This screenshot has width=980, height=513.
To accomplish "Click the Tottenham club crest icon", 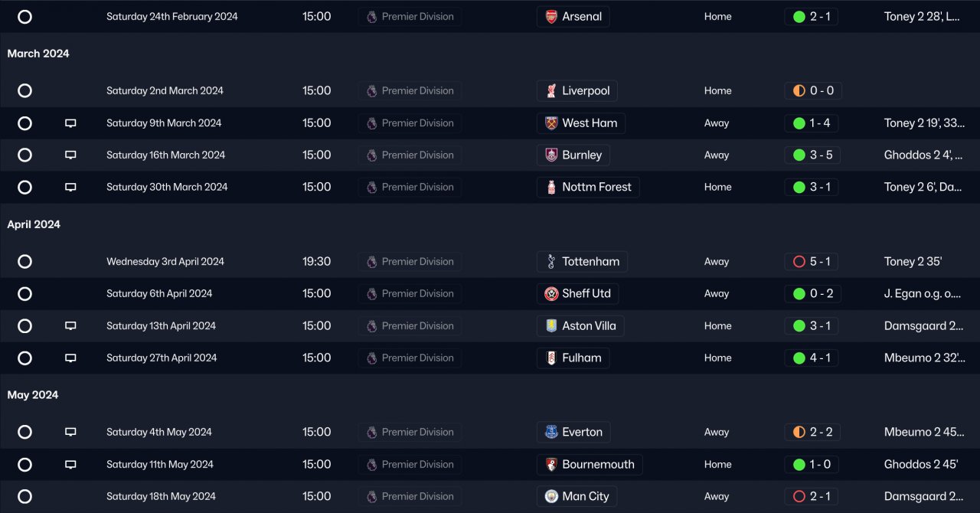I will (551, 262).
